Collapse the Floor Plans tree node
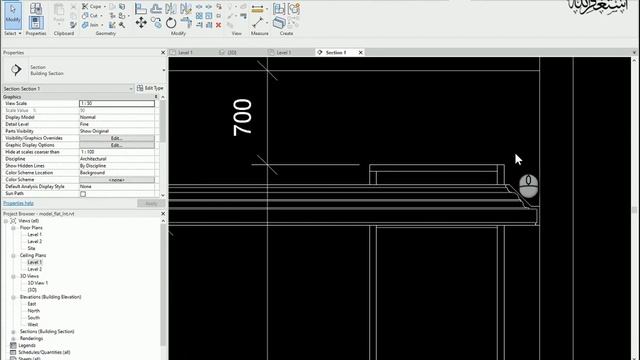The image size is (640, 360). pos(13,228)
